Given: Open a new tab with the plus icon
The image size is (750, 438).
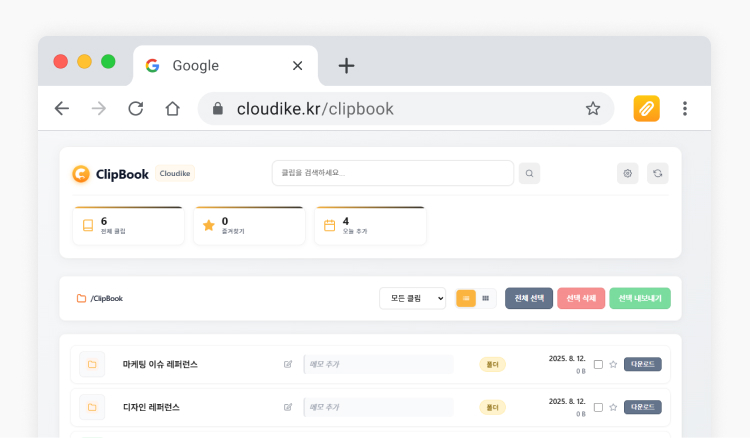Looking at the screenshot, I should click(346, 66).
